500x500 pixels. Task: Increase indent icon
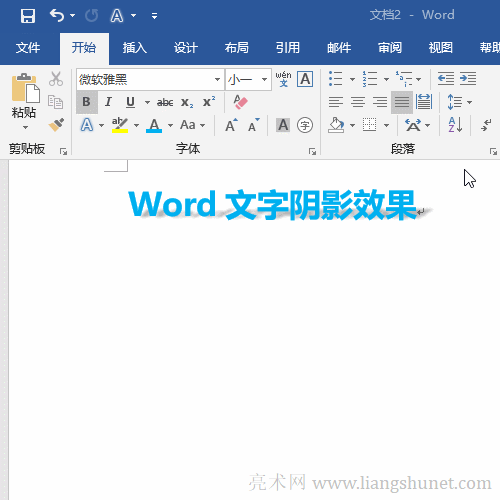[x=468, y=79]
